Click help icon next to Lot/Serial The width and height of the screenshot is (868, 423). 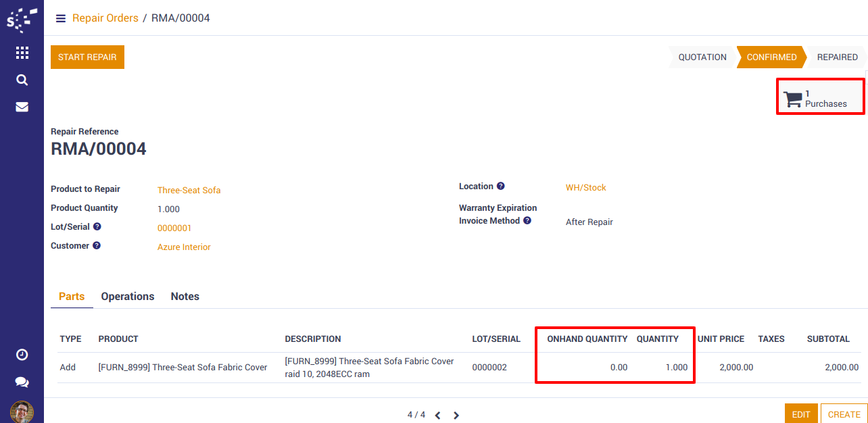point(97,227)
